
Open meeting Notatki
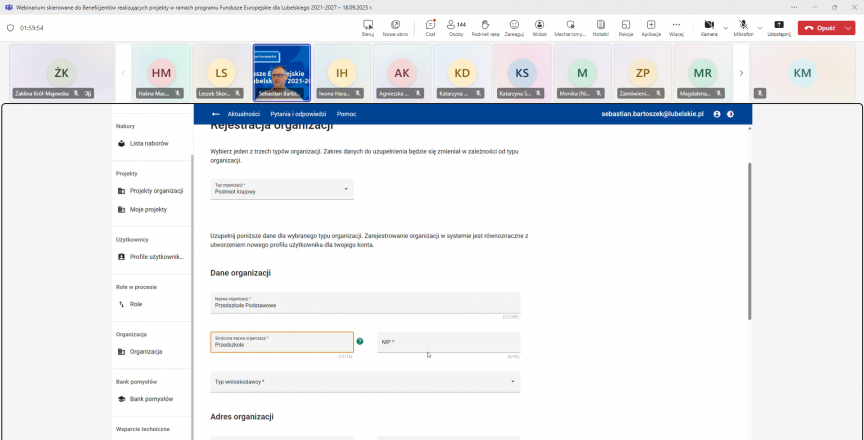coord(601,28)
